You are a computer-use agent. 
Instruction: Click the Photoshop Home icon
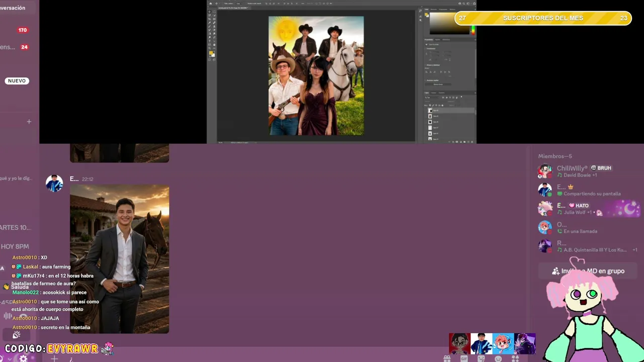[210, 4]
